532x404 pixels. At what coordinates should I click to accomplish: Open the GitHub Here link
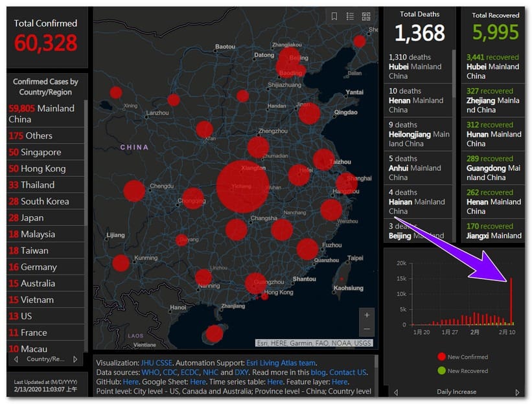pos(131,382)
